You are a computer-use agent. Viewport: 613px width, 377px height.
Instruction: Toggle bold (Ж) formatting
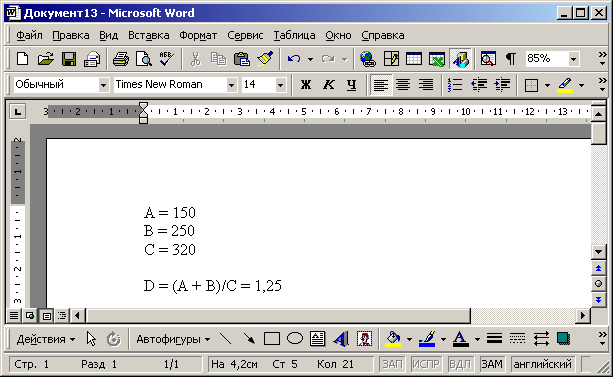[306, 84]
